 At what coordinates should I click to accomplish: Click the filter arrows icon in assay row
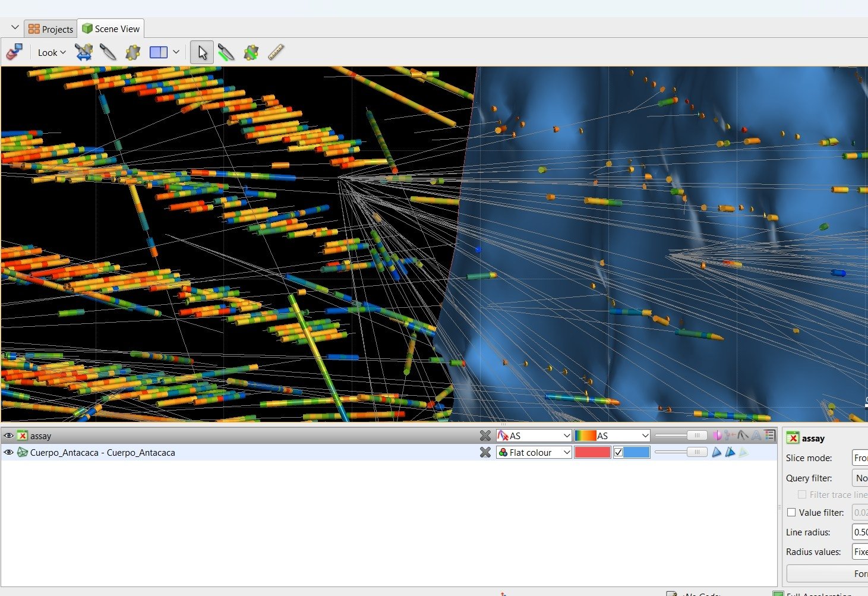click(730, 436)
